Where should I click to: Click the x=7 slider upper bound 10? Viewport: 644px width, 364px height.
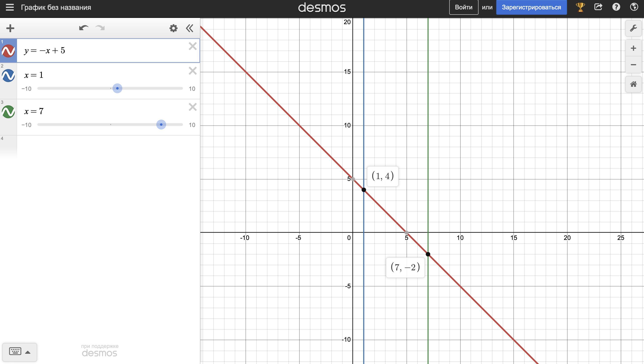click(192, 125)
